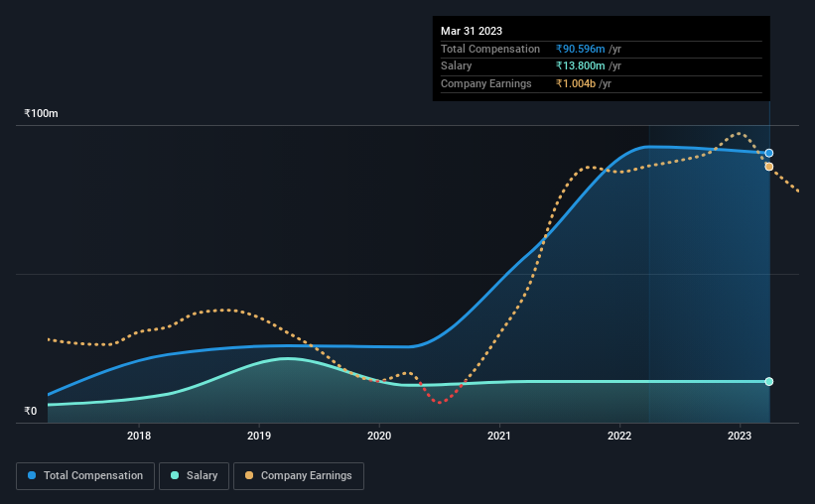The image size is (815, 504).
Task: Select the blue Total Compensation data point
Action: pyautogui.click(x=769, y=153)
